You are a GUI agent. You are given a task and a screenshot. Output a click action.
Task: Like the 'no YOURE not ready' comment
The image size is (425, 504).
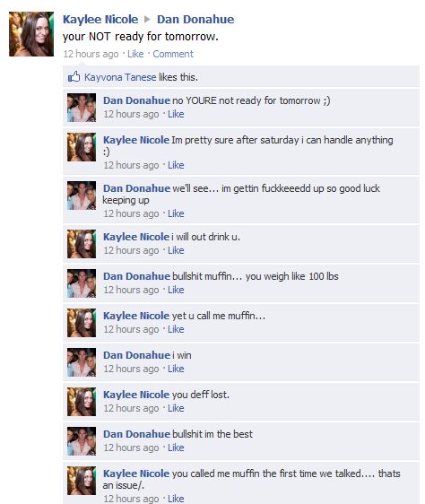pos(176,114)
